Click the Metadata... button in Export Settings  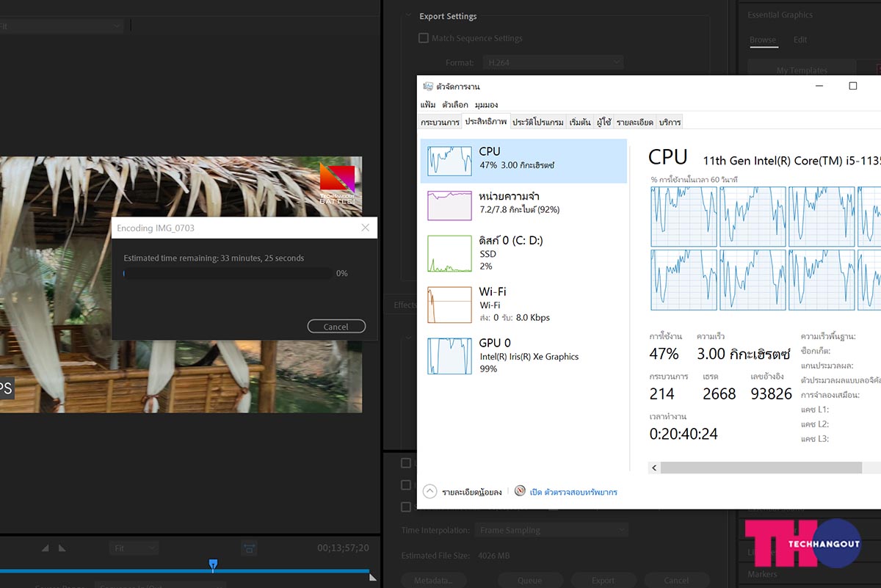coord(434,580)
